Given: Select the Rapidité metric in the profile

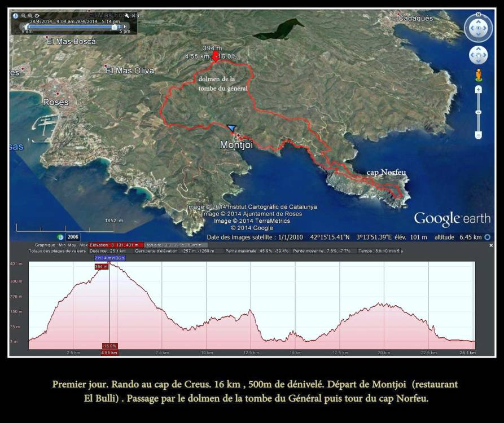Looking at the screenshot, I should [x=154, y=245].
